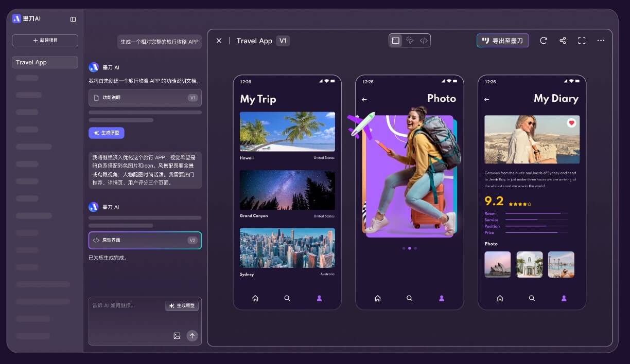Expand the 功能说明 V1 document card
Screen dimensions: 630x364
[x=145, y=98]
